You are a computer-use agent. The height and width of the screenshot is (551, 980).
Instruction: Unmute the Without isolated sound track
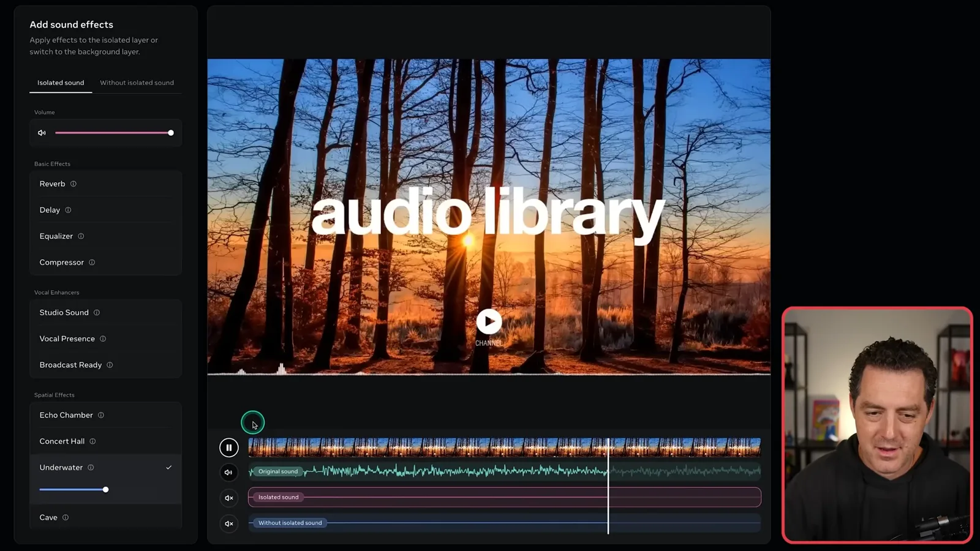click(x=228, y=523)
